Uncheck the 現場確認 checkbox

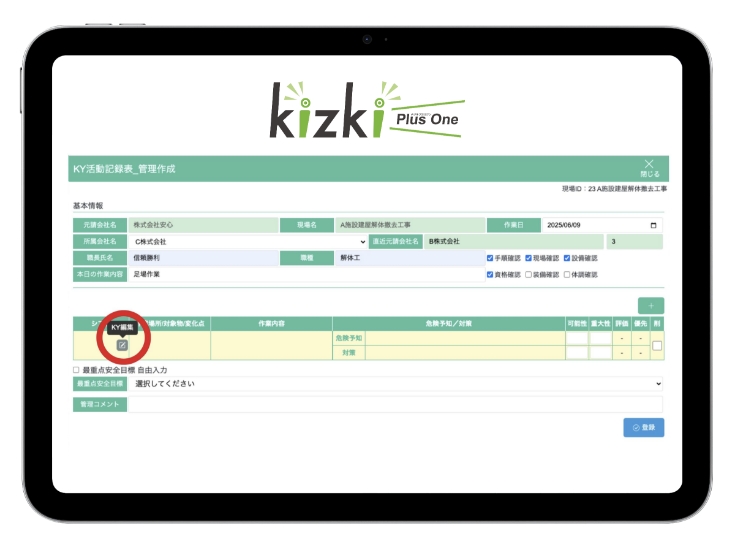pos(529,258)
